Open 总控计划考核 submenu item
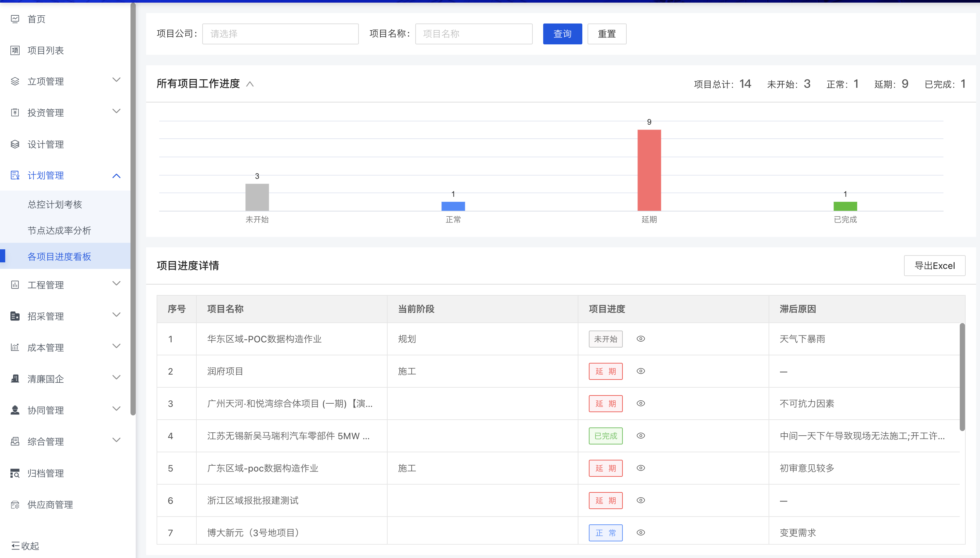This screenshot has width=980, height=558. [x=55, y=204]
